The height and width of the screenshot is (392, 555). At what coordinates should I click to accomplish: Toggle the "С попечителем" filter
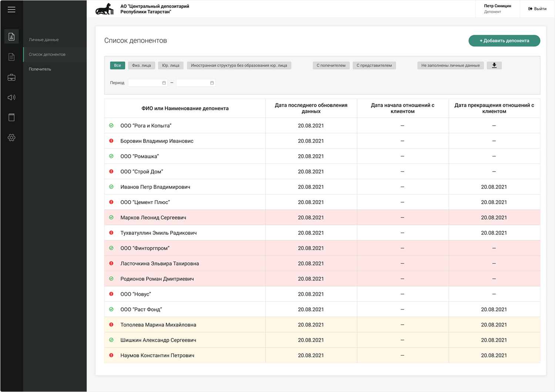click(x=331, y=65)
